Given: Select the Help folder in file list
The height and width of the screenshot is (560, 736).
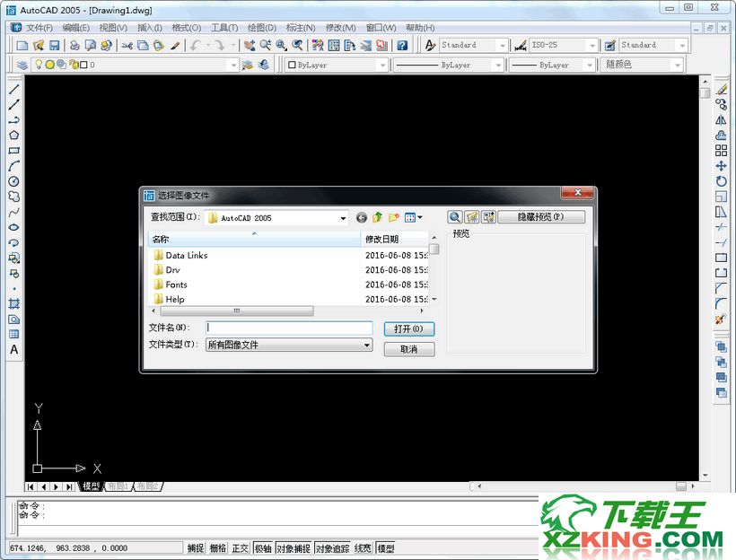Looking at the screenshot, I should [x=169, y=299].
